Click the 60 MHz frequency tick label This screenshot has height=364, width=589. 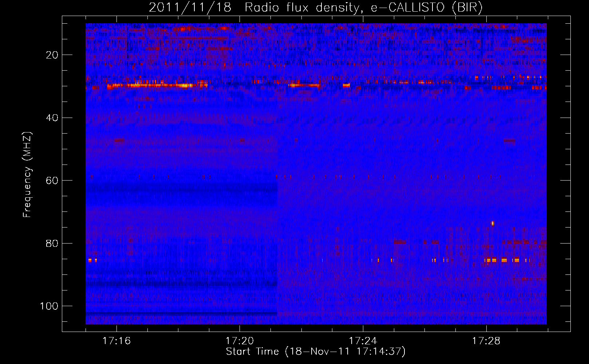coord(52,181)
